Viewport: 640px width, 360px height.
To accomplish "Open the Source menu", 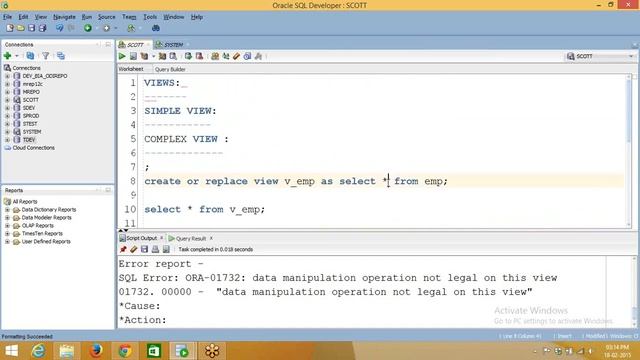I will pos(107,17).
